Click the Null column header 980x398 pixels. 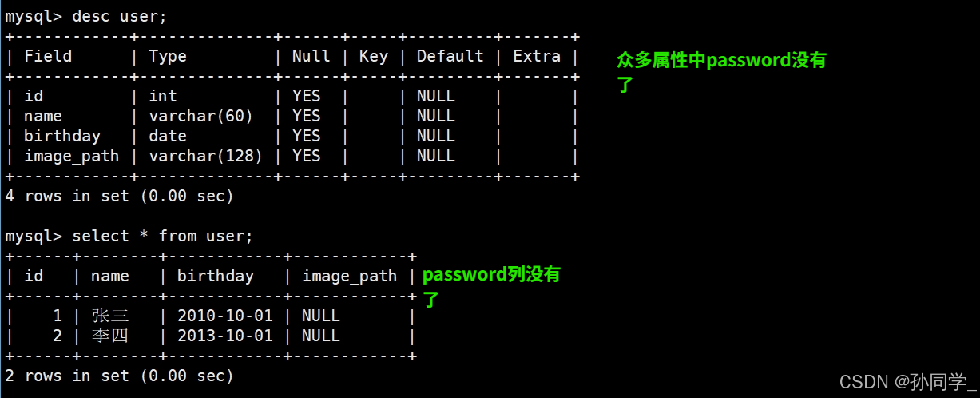311,56
